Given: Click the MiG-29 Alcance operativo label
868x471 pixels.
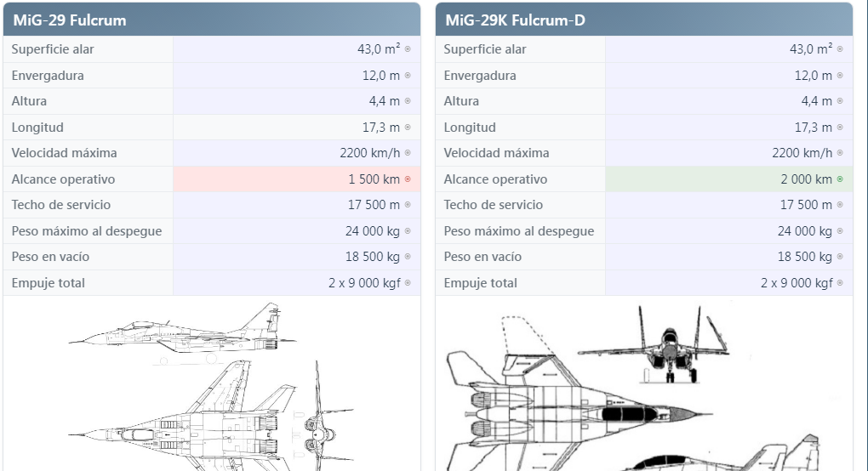Looking at the screenshot, I should click(63, 179).
